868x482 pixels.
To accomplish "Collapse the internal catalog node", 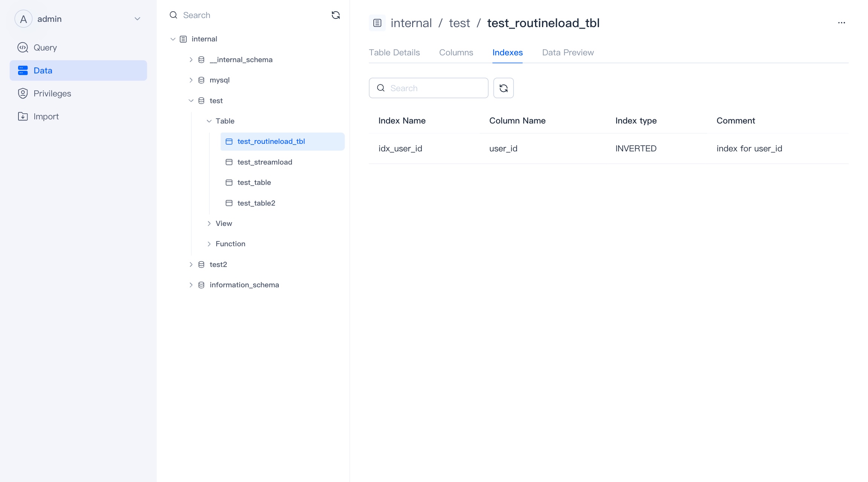I will [x=173, y=39].
